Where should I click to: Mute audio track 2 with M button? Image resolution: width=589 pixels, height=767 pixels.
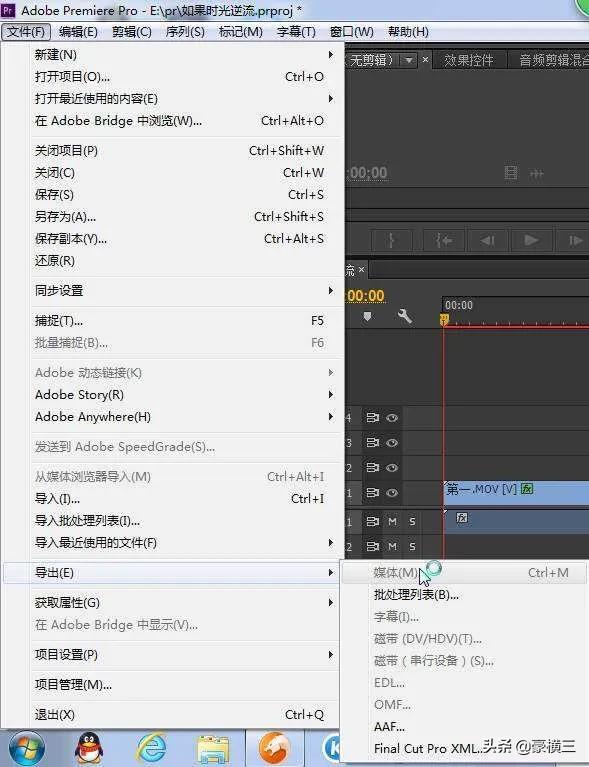[392, 546]
